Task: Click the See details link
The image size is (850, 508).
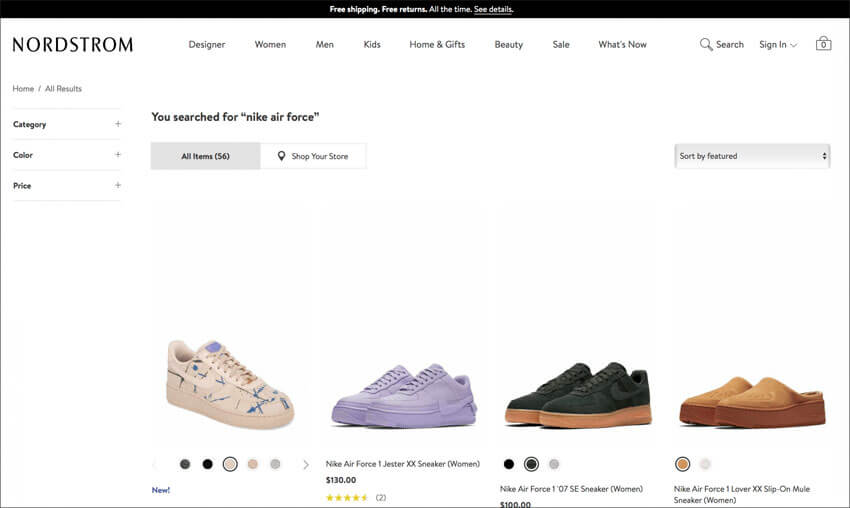Action: 493,9
